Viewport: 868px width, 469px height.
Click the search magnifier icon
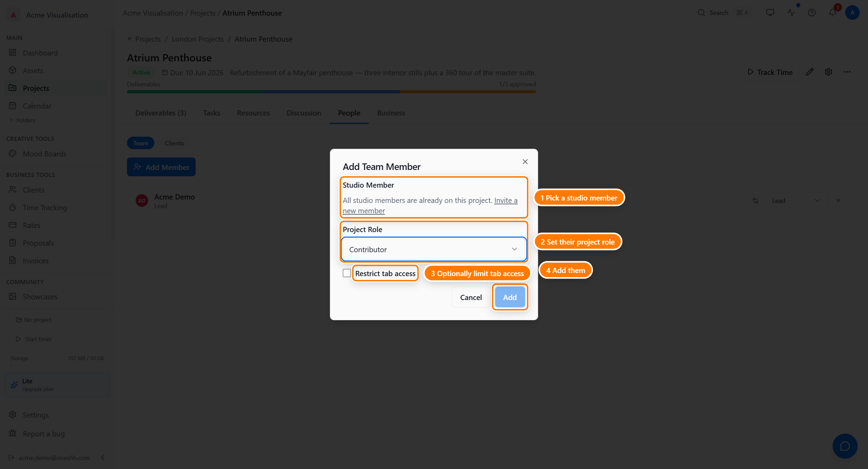(701, 12)
